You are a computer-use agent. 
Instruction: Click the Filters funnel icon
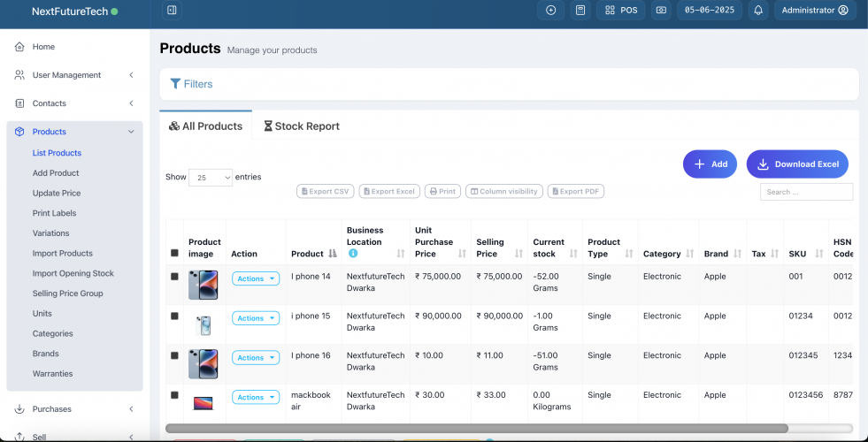(x=175, y=83)
